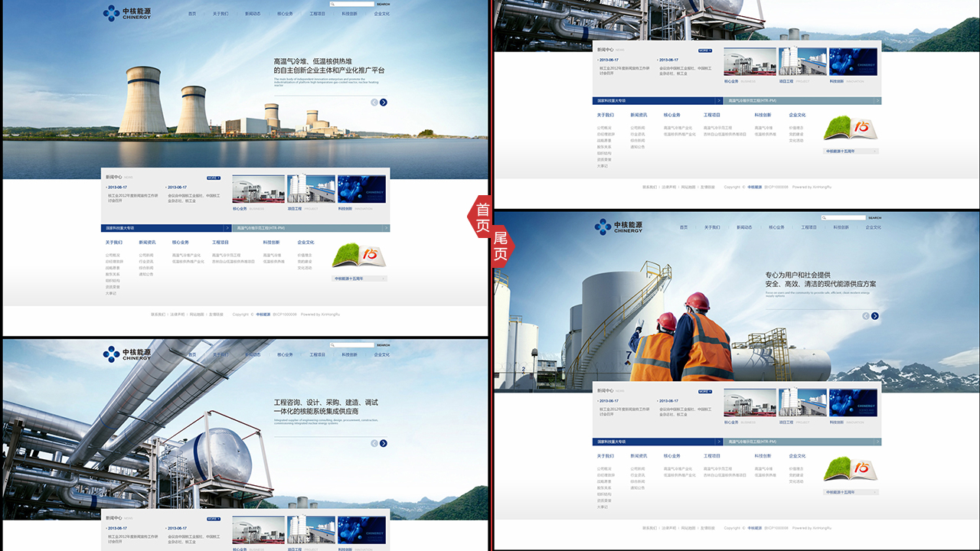Open 关于我们 in the cooling-tower page top menu
This screenshot has width=980, height=551.
pyautogui.click(x=220, y=14)
